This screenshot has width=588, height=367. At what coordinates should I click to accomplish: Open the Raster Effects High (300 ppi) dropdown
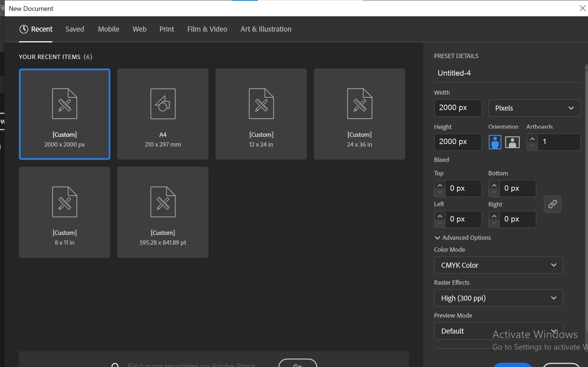pos(499,298)
